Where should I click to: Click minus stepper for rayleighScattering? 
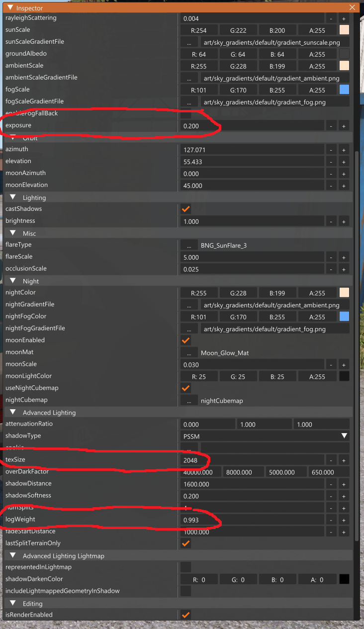[332, 18]
